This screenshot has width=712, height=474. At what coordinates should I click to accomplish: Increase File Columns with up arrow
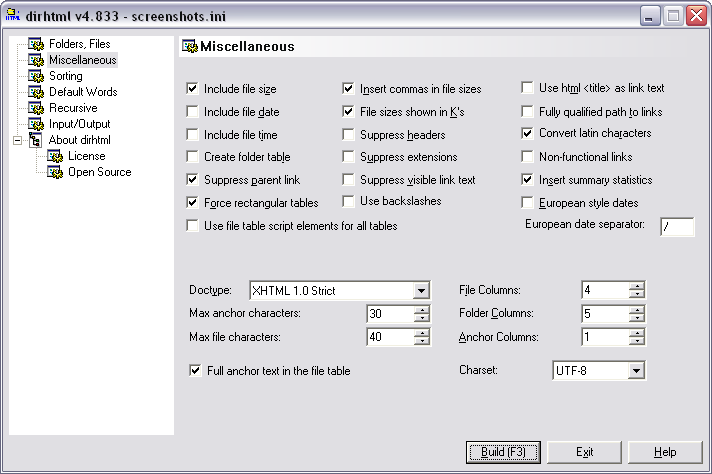click(637, 286)
